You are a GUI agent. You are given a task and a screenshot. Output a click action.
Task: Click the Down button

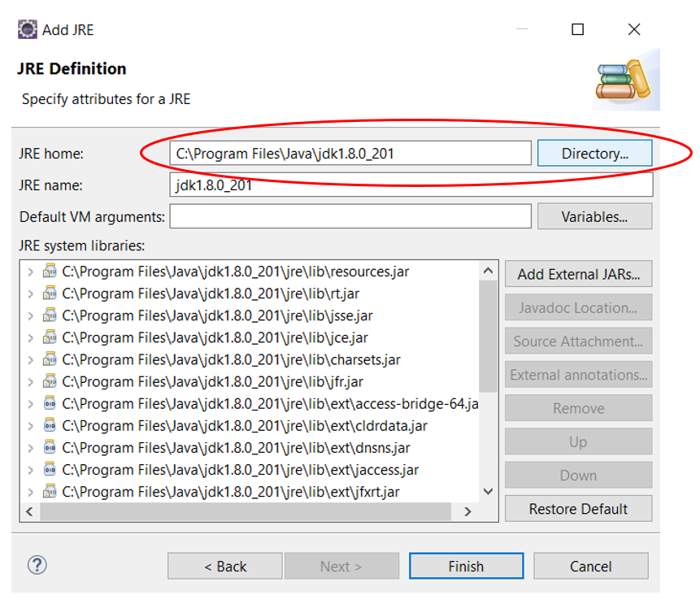[579, 475]
